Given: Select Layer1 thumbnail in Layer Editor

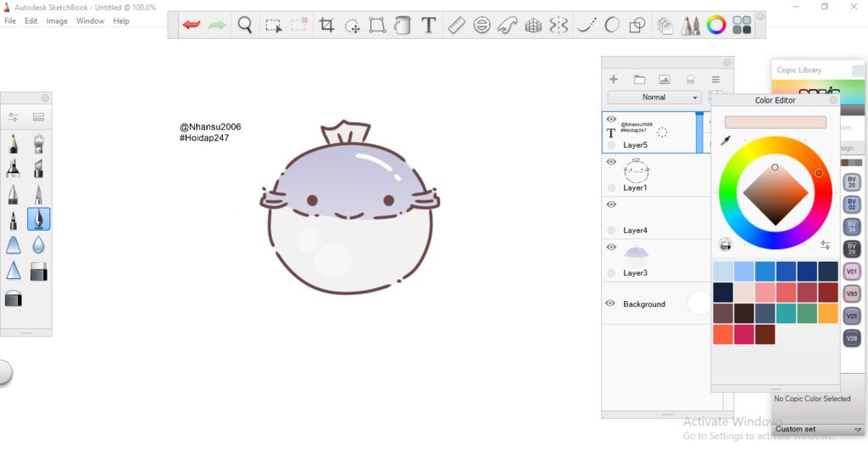Looking at the screenshot, I should pos(636,170).
